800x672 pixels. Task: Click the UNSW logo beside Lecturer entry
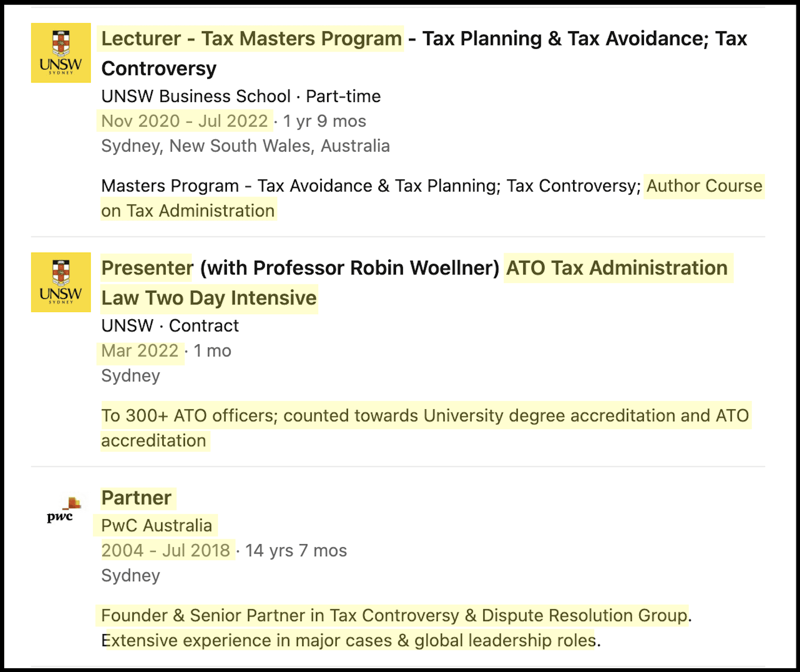61,53
